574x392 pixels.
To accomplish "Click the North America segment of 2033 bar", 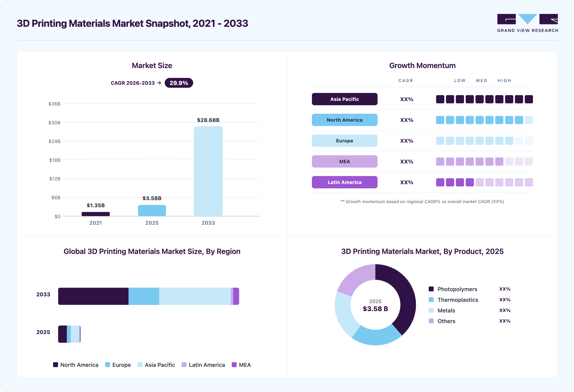I will (x=93, y=296).
